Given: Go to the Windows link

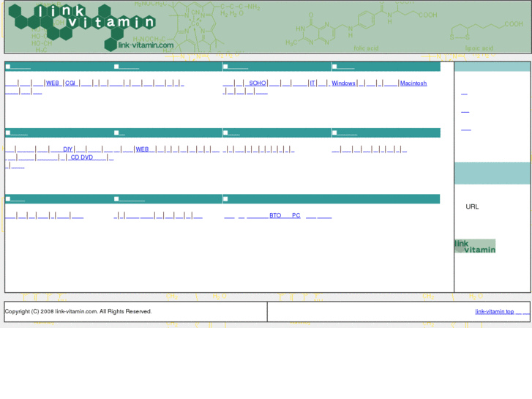Looking at the screenshot, I should [x=343, y=83].
